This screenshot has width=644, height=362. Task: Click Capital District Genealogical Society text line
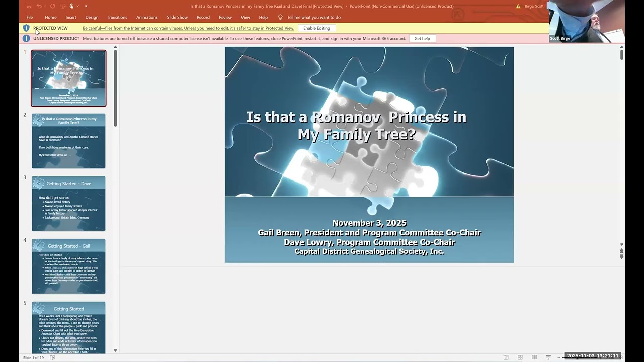pyautogui.click(x=369, y=251)
